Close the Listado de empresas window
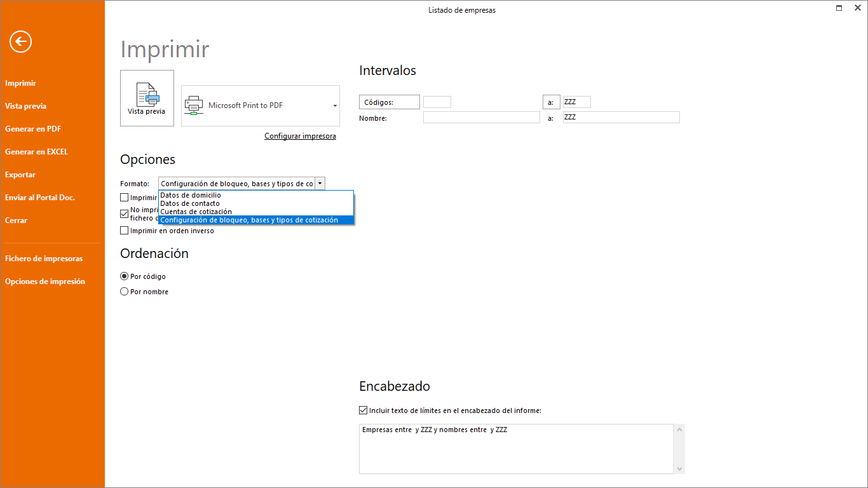The height and width of the screenshot is (488, 868). [858, 8]
